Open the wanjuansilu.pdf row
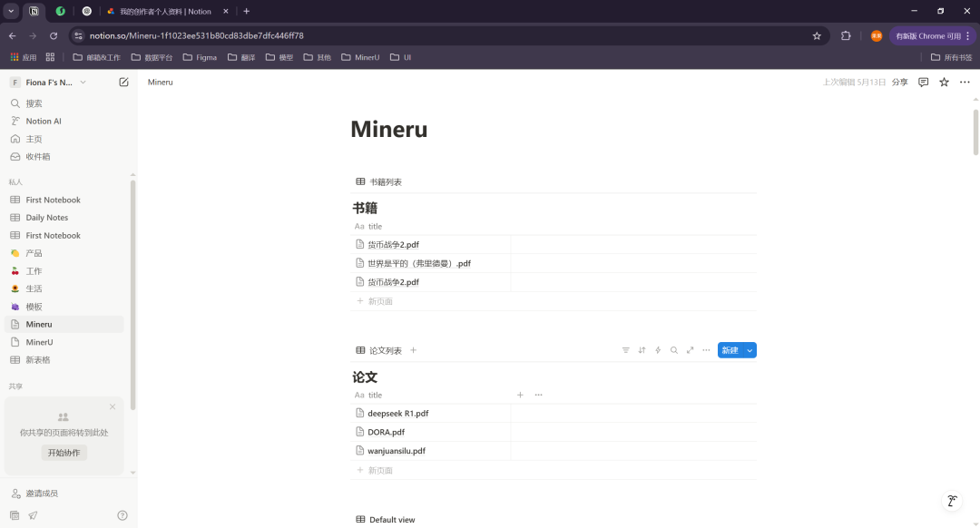The image size is (980, 528). point(397,451)
